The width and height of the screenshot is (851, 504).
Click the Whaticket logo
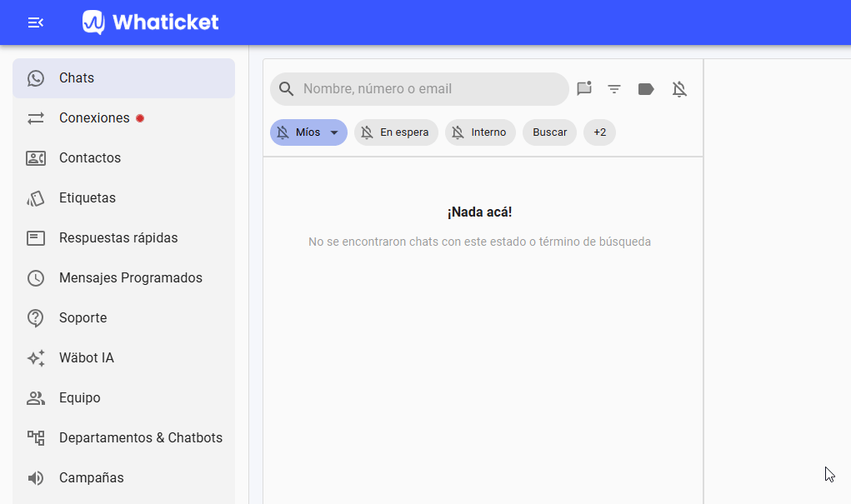[x=150, y=22]
